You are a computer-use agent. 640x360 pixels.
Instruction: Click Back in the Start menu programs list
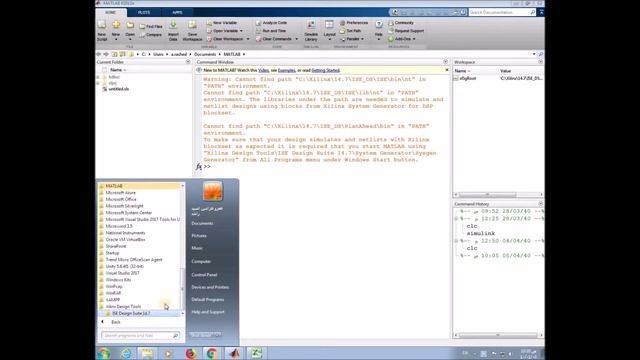coord(116,322)
